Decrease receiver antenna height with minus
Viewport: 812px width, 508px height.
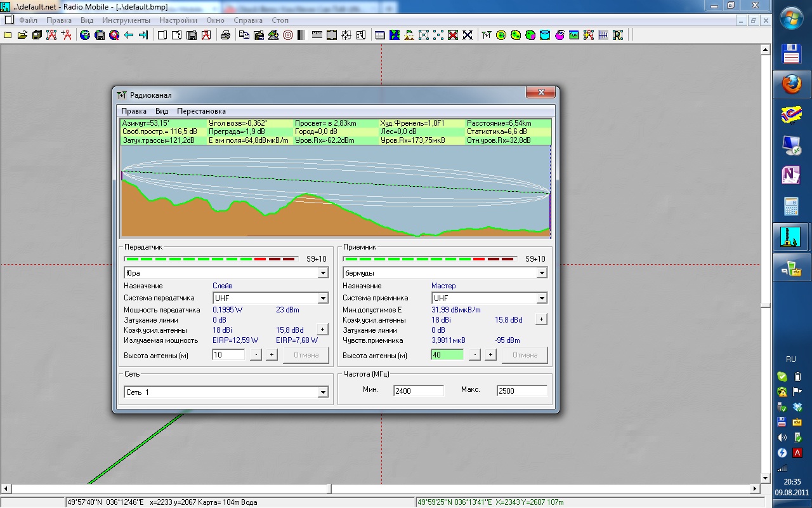coord(475,355)
